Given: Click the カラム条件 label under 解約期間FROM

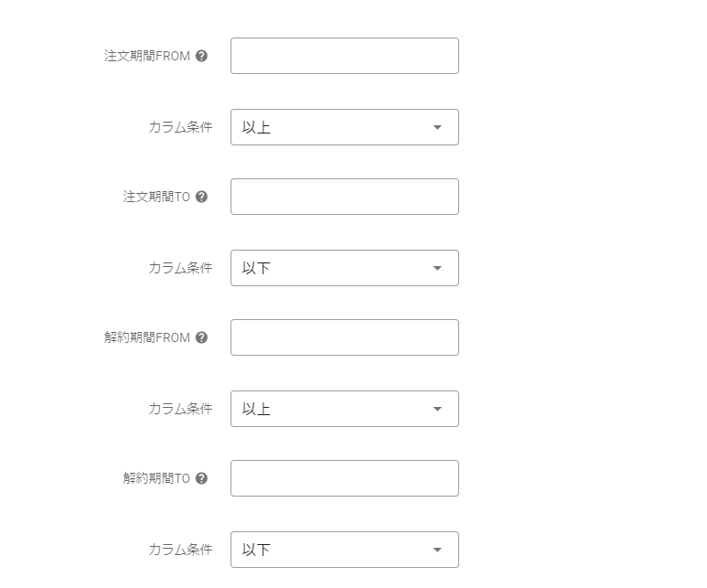Looking at the screenshot, I should [x=180, y=409].
